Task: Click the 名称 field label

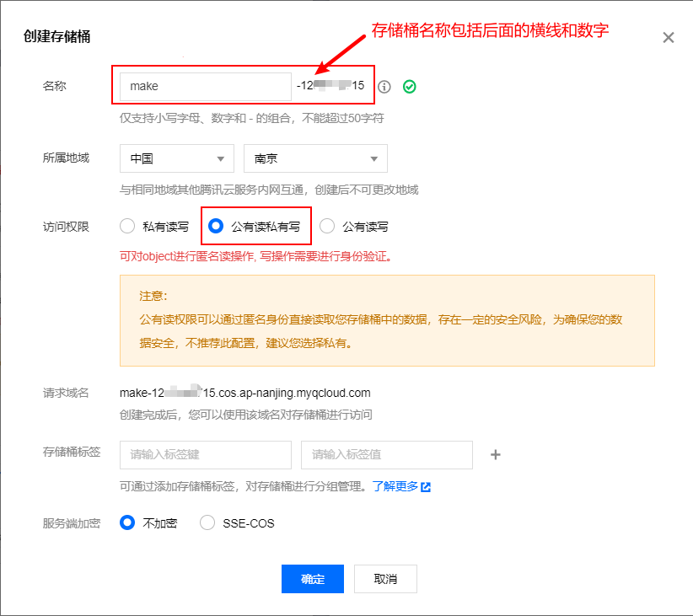Action: coord(54,86)
